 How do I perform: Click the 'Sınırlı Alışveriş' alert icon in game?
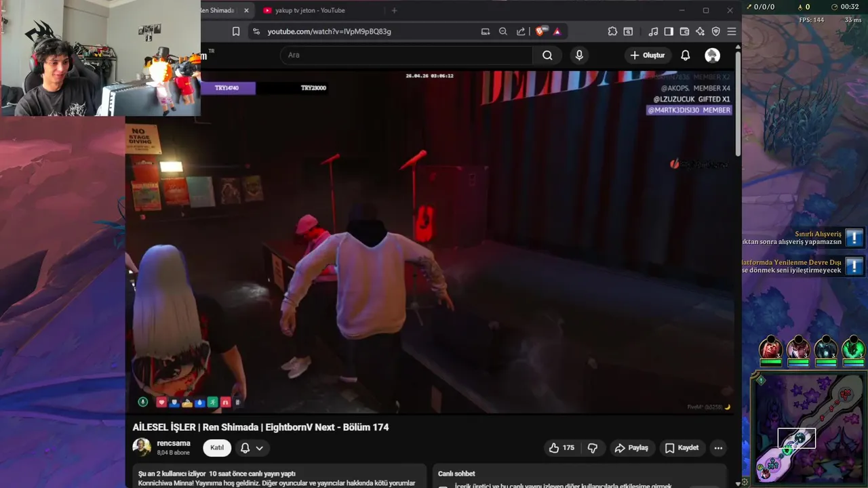854,237
